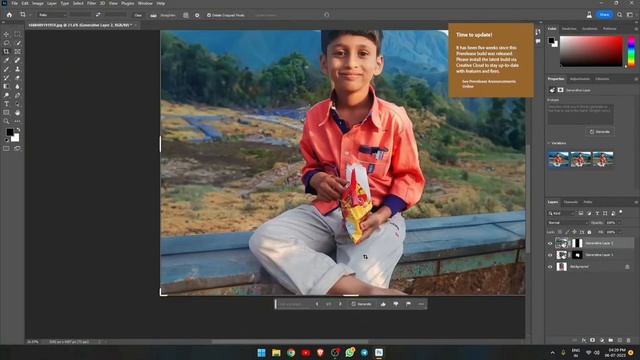Collapse the Variations section

pyautogui.click(x=549, y=143)
